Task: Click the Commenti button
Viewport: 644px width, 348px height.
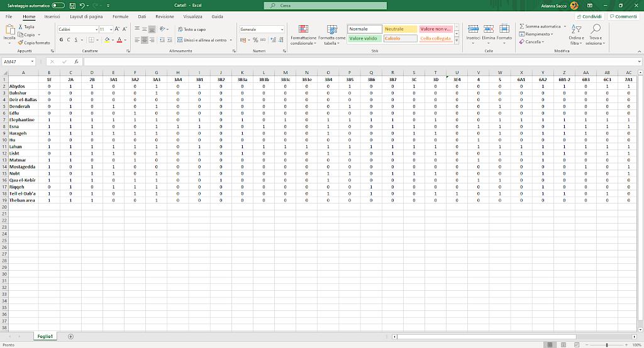Action: (623, 16)
